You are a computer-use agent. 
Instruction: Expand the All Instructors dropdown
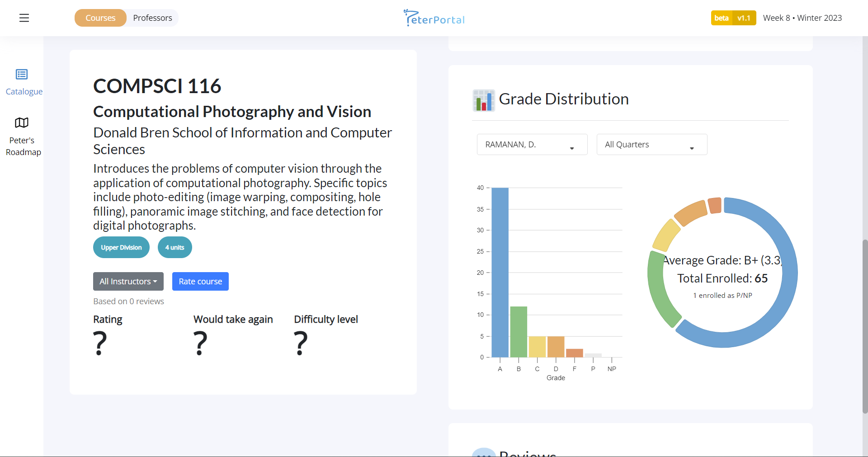(128, 281)
